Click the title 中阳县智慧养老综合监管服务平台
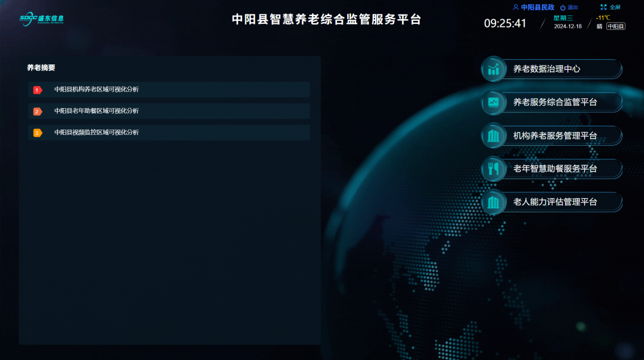This screenshot has width=644, height=360. [327, 19]
